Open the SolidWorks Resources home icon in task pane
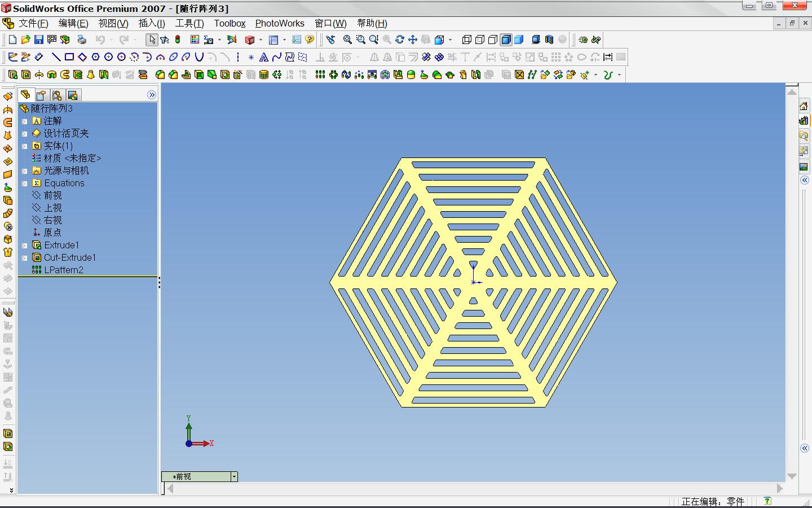Screen dimensions: 812x508 (x=804, y=106)
